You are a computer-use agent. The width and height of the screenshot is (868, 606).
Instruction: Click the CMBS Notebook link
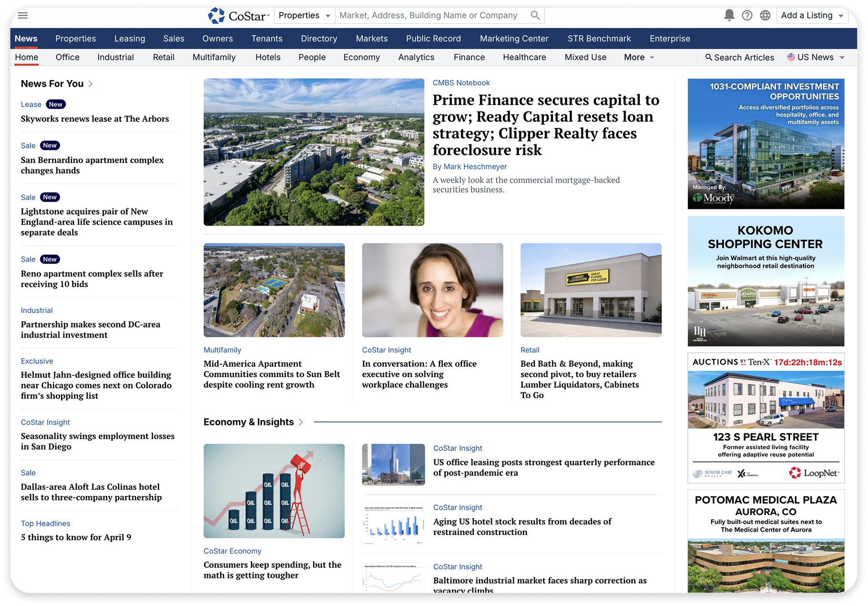point(461,82)
